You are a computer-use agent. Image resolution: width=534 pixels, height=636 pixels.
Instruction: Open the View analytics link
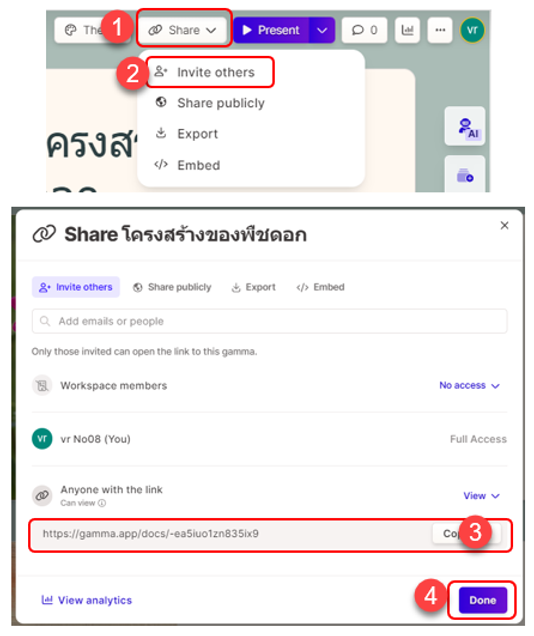coord(87,600)
